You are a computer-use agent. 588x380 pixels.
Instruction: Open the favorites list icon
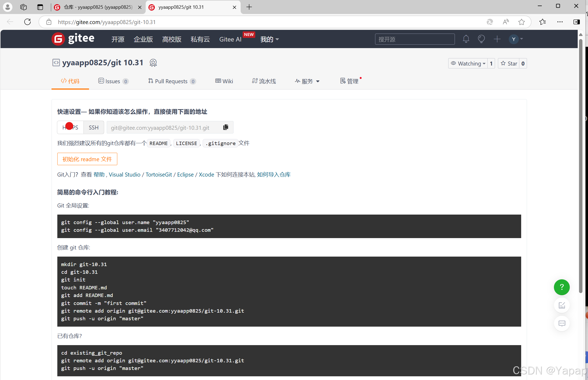pyautogui.click(x=543, y=22)
